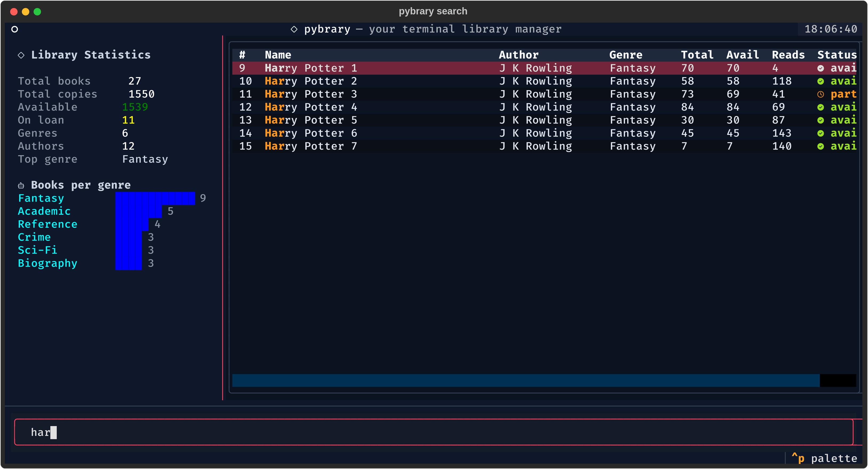The height and width of the screenshot is (469, 868).
Task: Click the Crime genre label
Action: click(34, 237)
